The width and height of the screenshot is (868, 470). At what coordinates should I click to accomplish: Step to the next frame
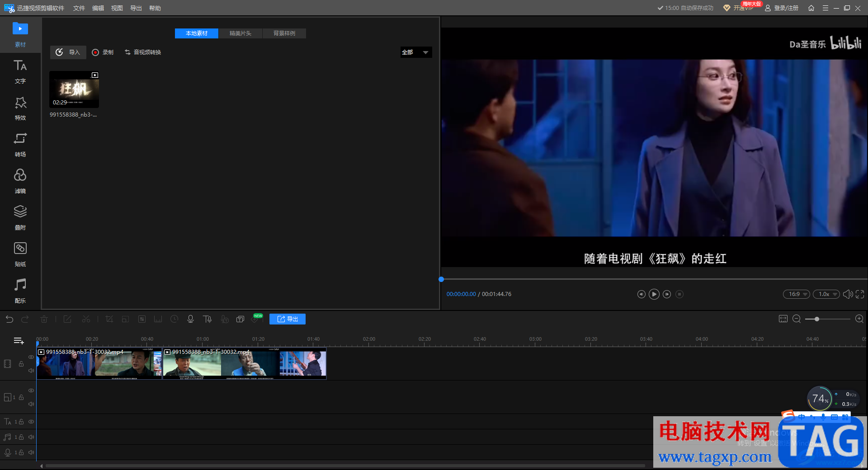pyautogui.click(x=667, y=294)
